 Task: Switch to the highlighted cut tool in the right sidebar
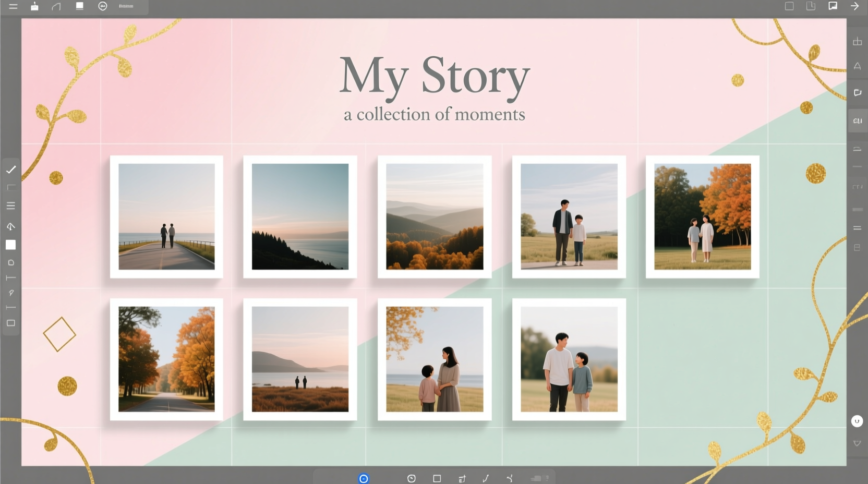pos(858,120)
